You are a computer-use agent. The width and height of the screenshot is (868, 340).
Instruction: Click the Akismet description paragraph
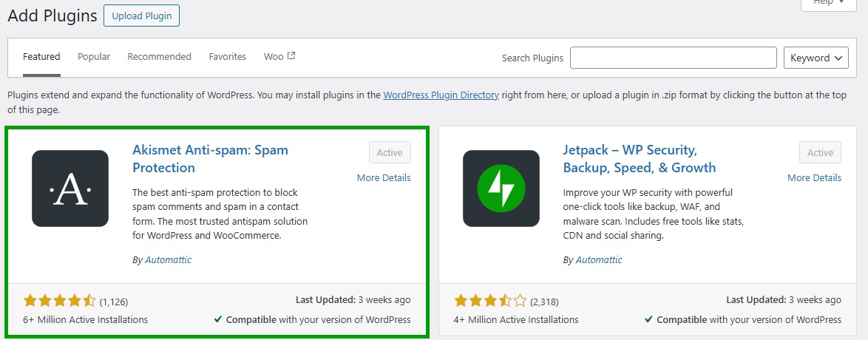[220, 214]
